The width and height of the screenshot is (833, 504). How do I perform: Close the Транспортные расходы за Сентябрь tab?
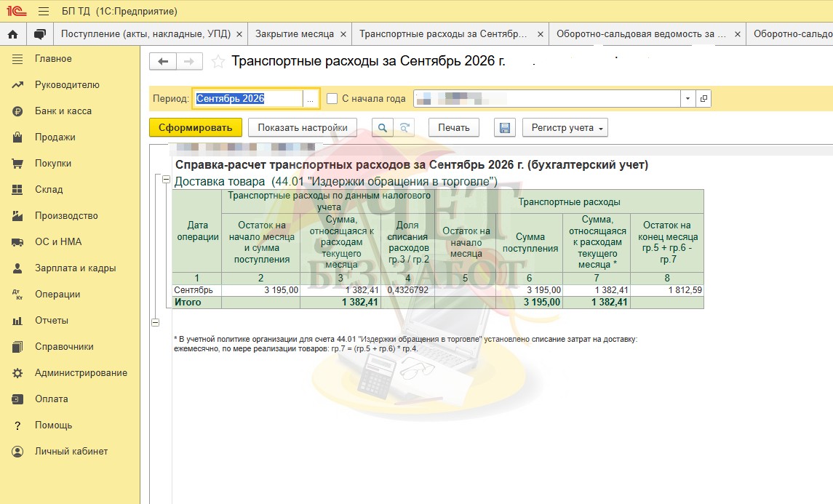[541, 34]
